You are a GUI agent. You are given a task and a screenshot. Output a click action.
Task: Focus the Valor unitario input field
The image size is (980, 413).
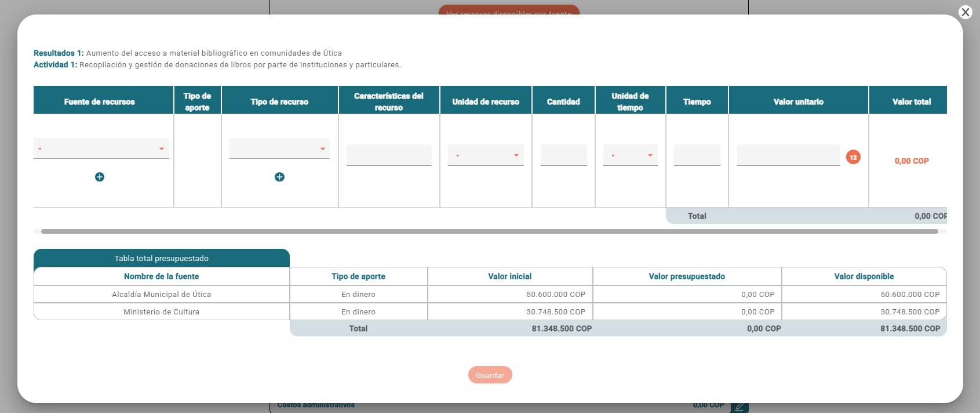(788, 155)
